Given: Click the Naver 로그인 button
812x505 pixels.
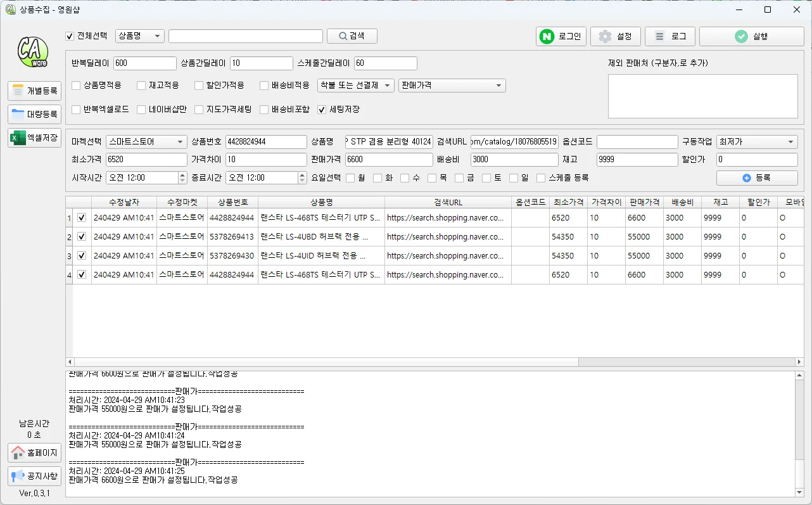Looking at the screenshot, I should 561,37.
